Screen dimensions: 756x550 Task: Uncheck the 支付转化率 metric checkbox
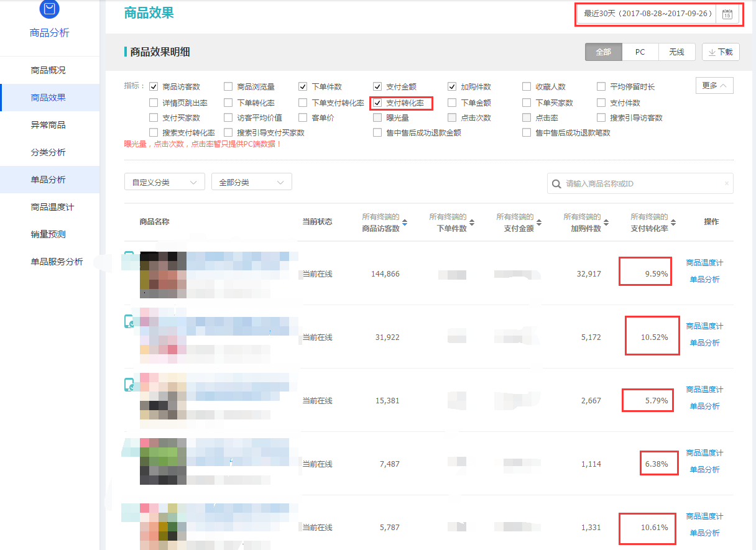click(x=377, y=103)
